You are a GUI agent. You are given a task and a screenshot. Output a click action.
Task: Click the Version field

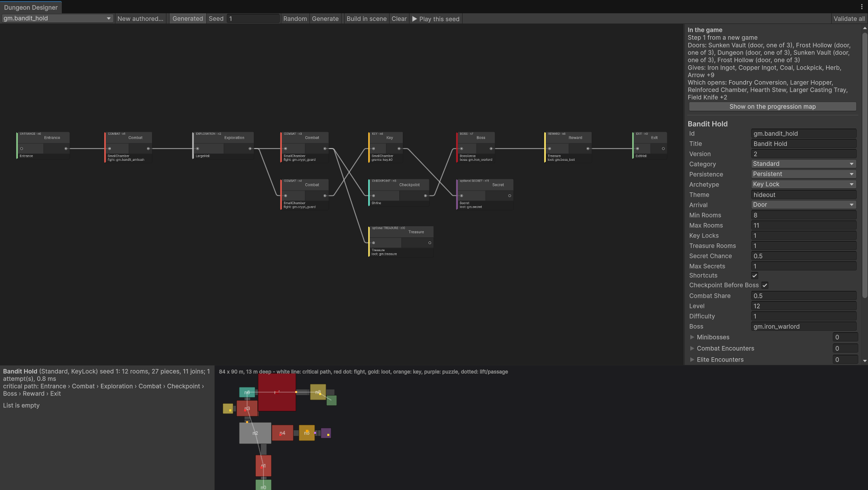804,154
